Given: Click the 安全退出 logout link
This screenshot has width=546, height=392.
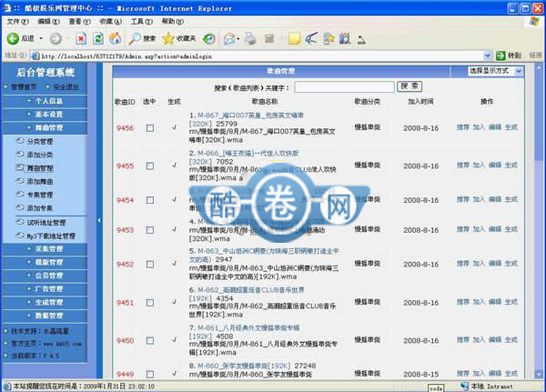Looking at the screenshot, I should tap(66, 87).
